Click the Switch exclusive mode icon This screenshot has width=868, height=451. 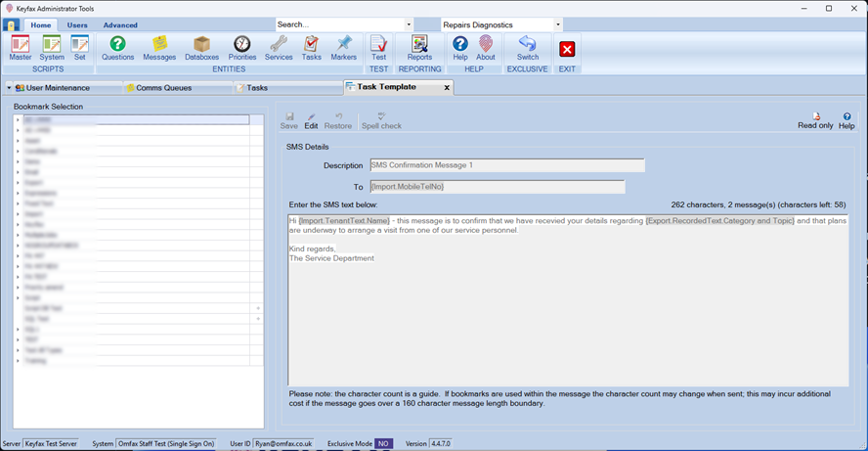point(527,48)
